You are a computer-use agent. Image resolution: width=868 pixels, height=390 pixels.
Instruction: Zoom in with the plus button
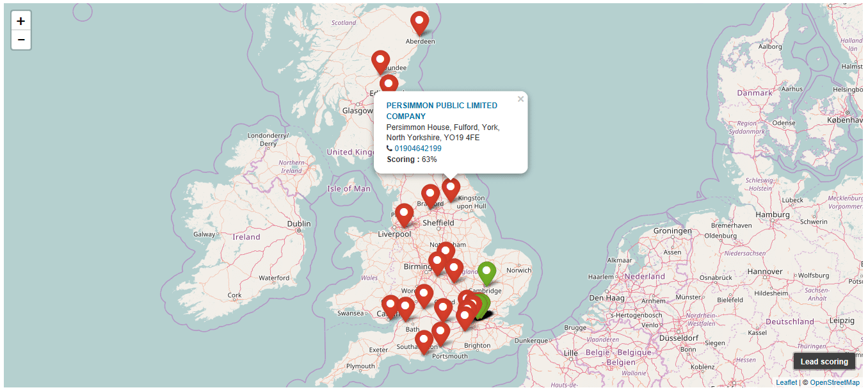coord(21,21)
